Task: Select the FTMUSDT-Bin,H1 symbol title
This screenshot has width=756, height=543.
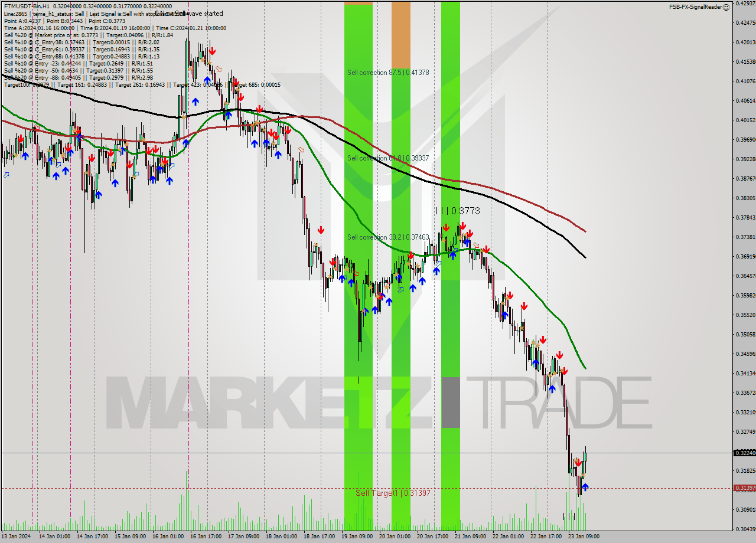Action: 27,6
